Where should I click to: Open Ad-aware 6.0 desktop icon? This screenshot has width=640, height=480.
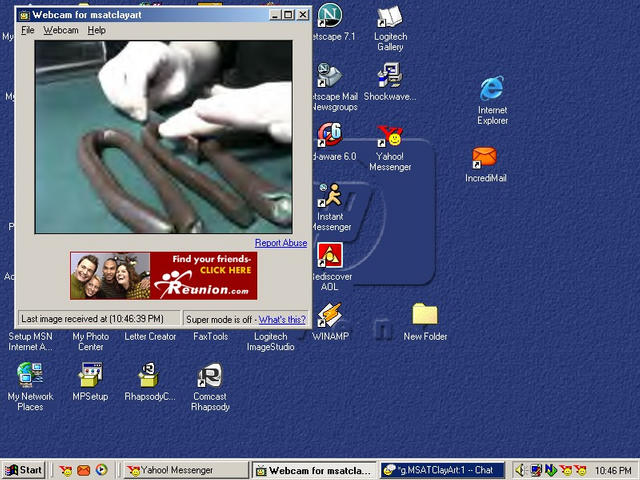330,135
